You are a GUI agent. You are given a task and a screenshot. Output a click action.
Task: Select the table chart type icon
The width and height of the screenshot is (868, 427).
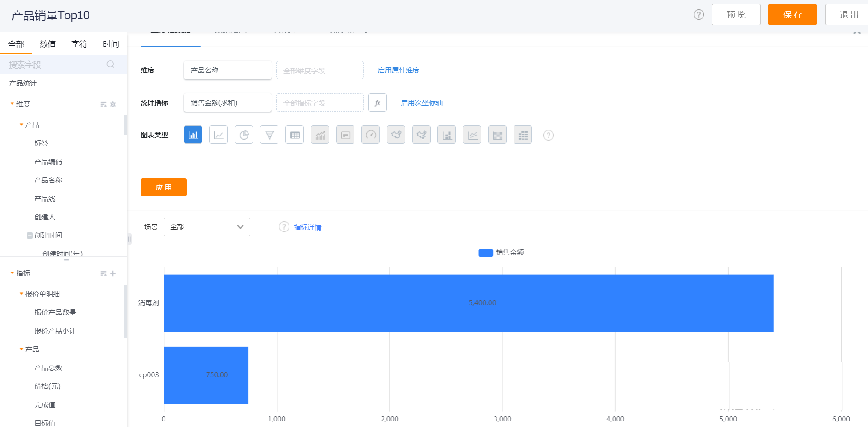(295, 135)
